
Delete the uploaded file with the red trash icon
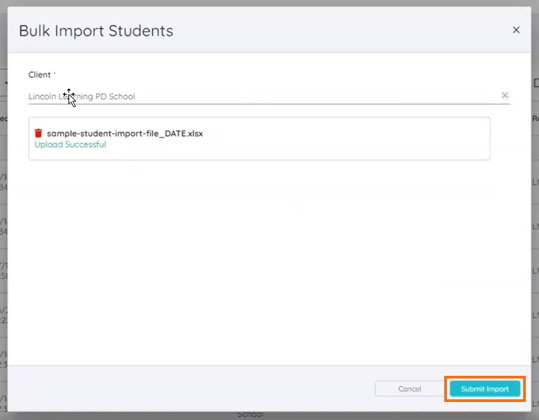pyautogui.click(x=38, y=133)
